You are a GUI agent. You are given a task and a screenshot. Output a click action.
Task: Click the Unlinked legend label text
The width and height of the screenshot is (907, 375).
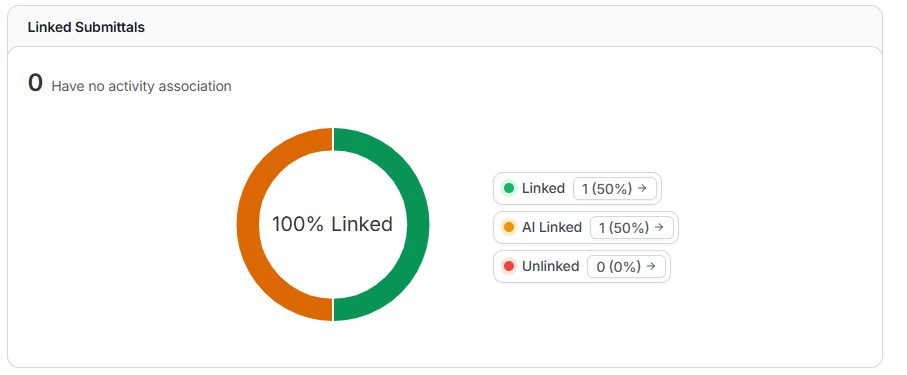tap(550, 266)
